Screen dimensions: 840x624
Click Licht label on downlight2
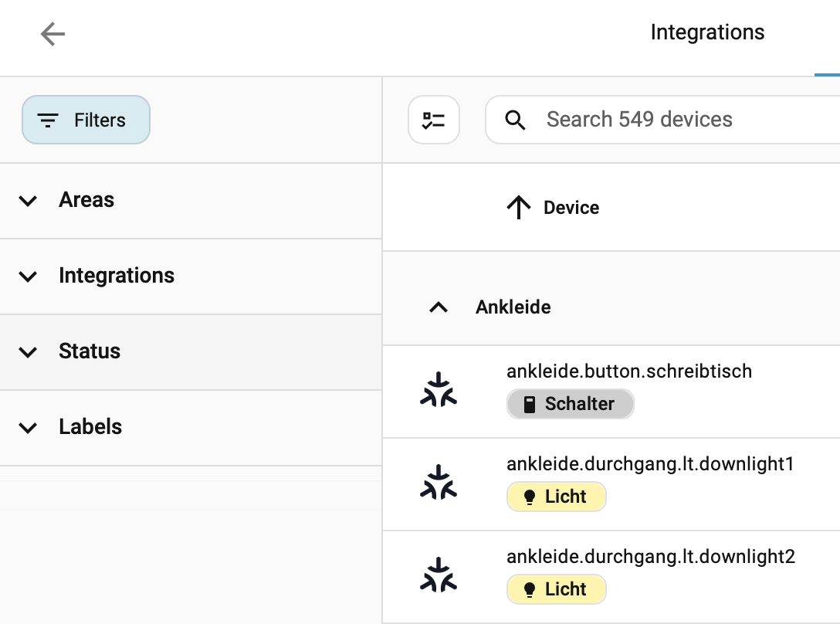(556, 589)
